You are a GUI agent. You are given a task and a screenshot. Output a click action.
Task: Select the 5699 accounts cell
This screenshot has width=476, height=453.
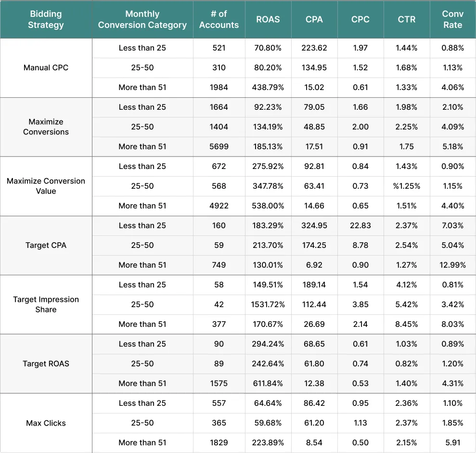219,147
